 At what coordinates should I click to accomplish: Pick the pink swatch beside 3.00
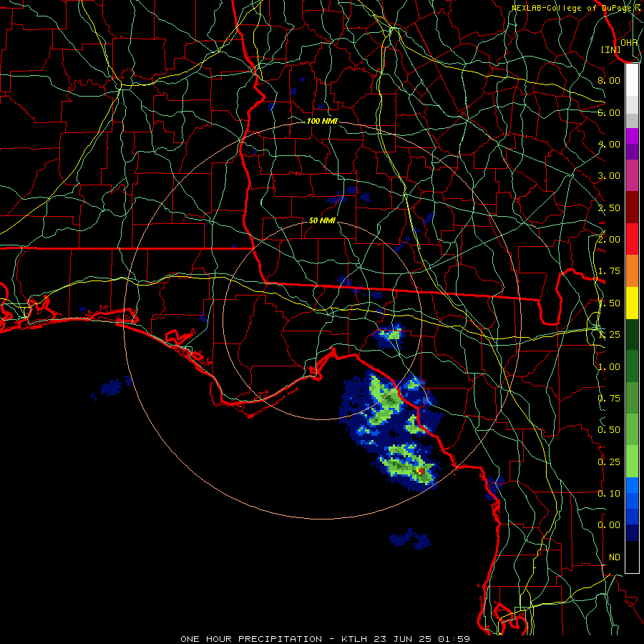(632, 175)
